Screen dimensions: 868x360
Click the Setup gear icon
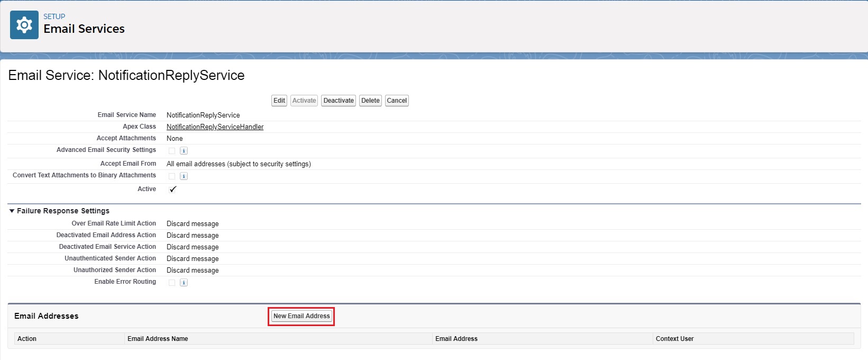[24, 25]
